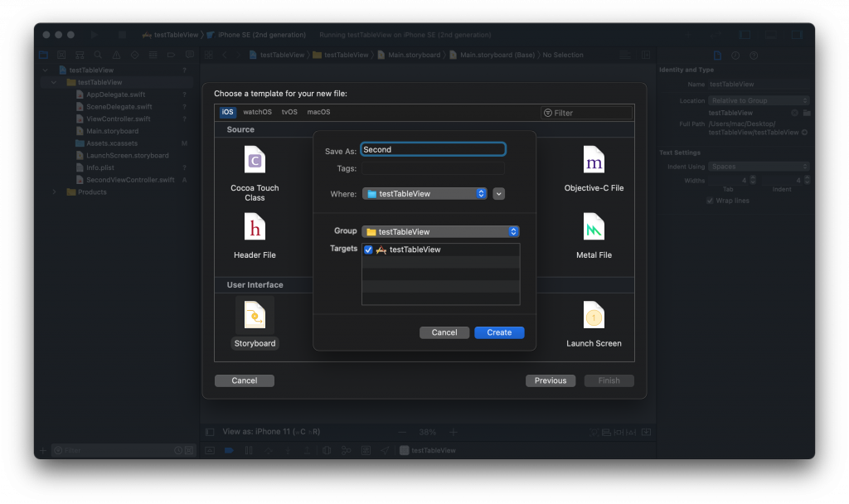This screenshot has width=849, height=504.
Task: Show the File inspector
Action: [717, 56]
